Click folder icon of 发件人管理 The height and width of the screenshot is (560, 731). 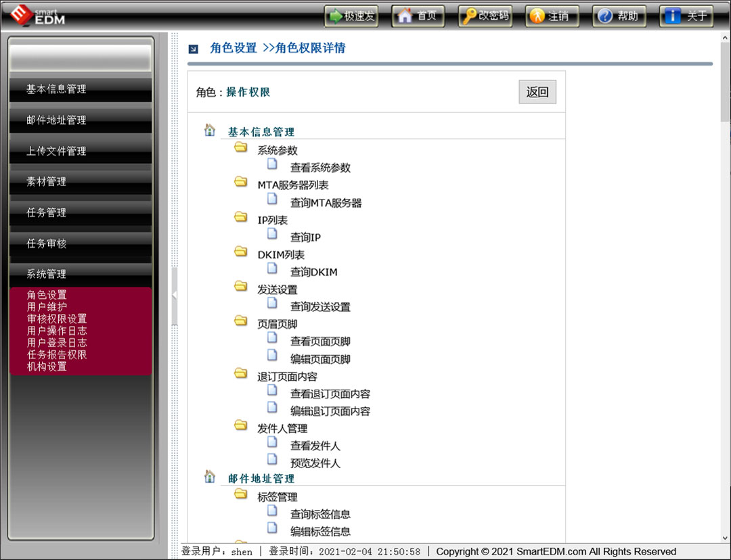coord(240,425)
